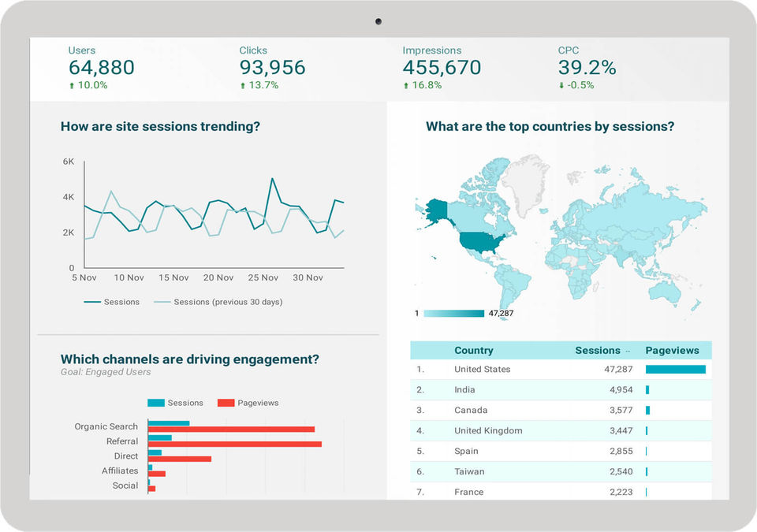Click the map color scale gradient bar

[x=454, y=314]
